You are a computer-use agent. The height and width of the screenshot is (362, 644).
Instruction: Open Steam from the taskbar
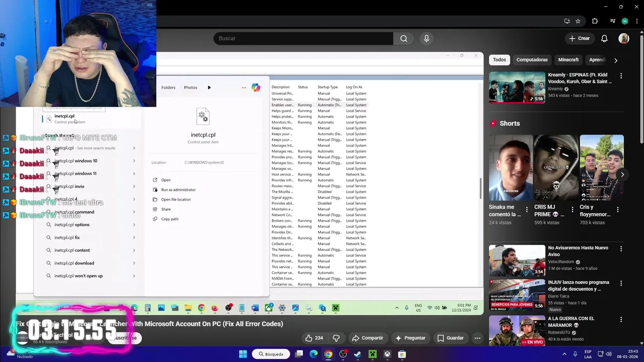(358, 354)
